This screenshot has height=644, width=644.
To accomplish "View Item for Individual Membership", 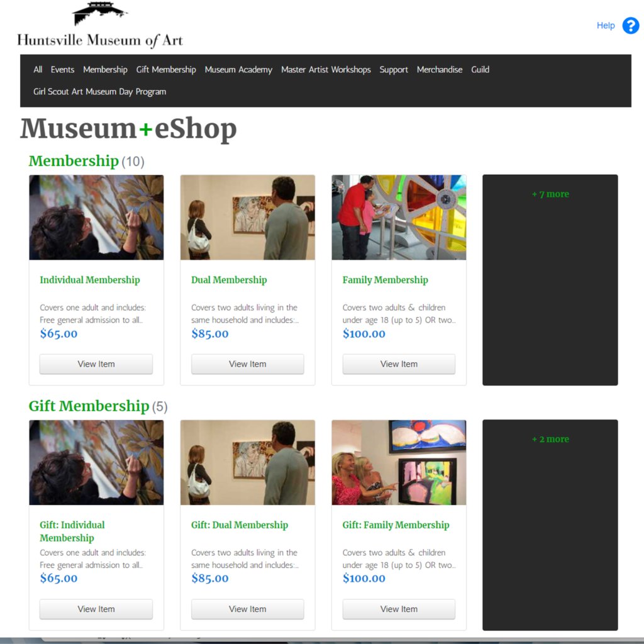I will coord(96,364).
